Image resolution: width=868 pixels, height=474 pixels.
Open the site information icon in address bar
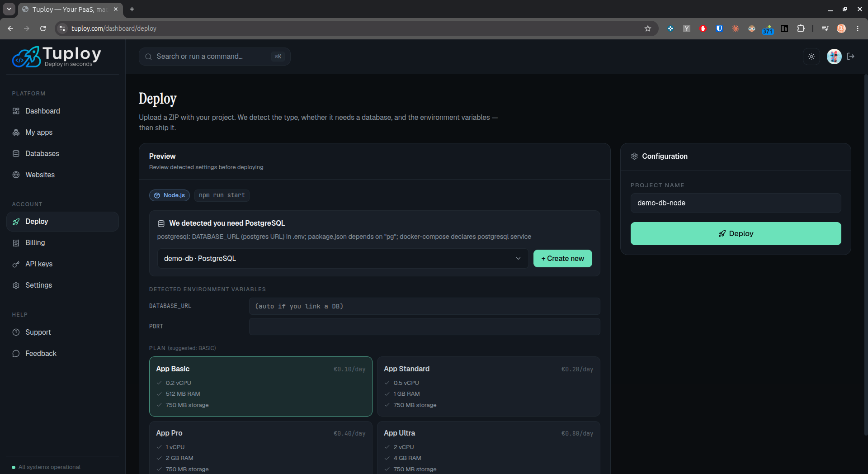click(x=62, y=28)
